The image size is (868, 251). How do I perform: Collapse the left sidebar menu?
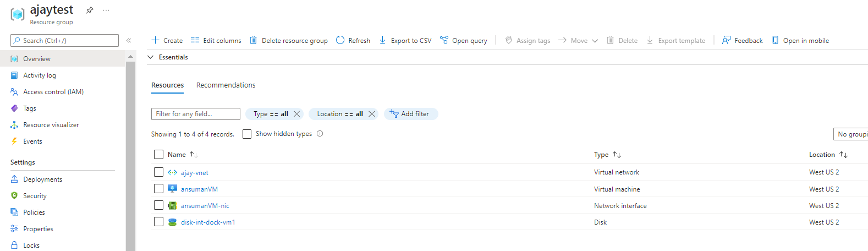(x=129, y=40)
